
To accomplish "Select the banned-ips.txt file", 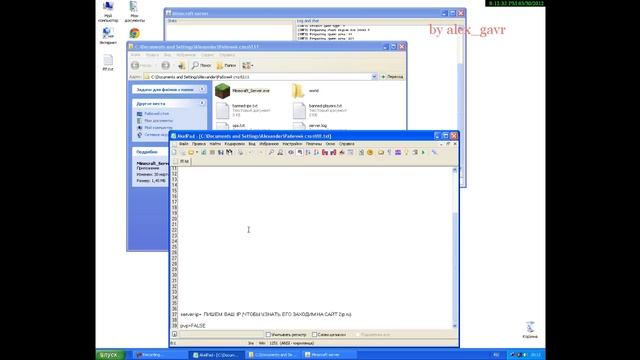I will click(243, 110).
